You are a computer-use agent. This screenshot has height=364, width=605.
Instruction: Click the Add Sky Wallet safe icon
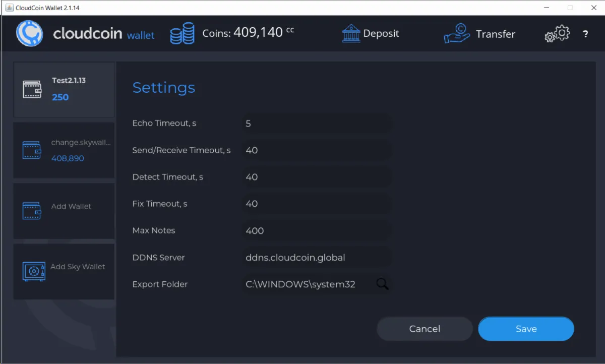pyautogui.click(x=34, y=271)
